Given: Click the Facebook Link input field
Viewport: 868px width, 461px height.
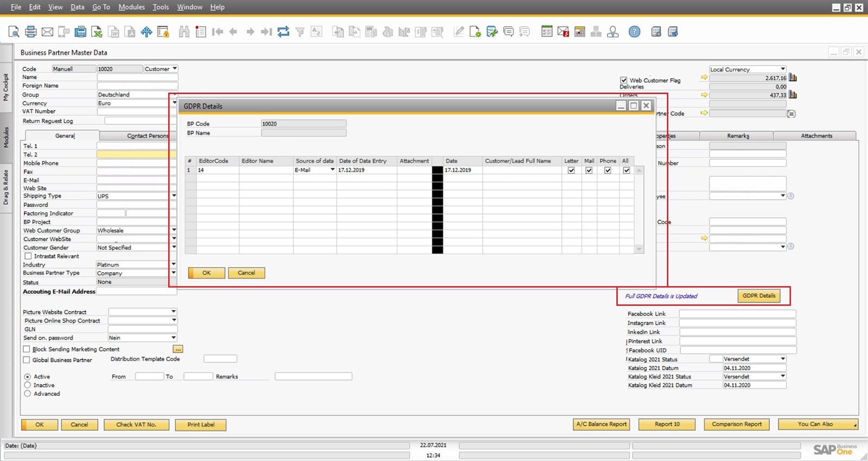Looking at the screenshot, I should (x=737, y=314).
